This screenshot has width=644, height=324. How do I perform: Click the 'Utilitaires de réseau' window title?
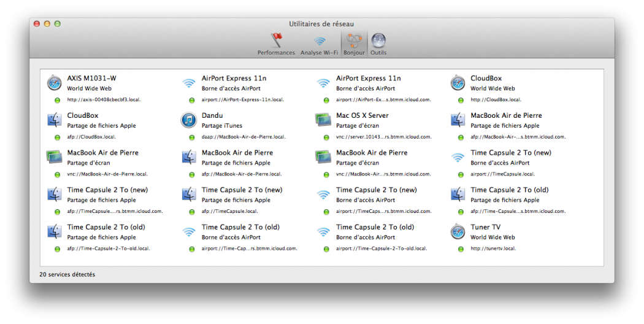tap(321, 24)
